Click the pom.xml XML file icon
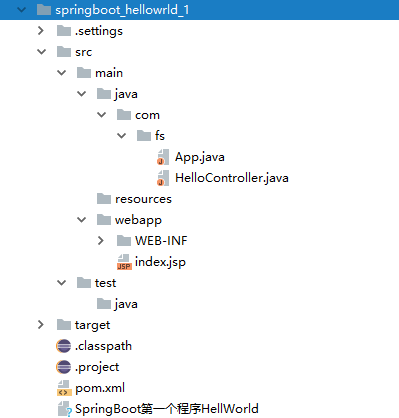This screenshot has height=418, width=399. coord(64,388)
